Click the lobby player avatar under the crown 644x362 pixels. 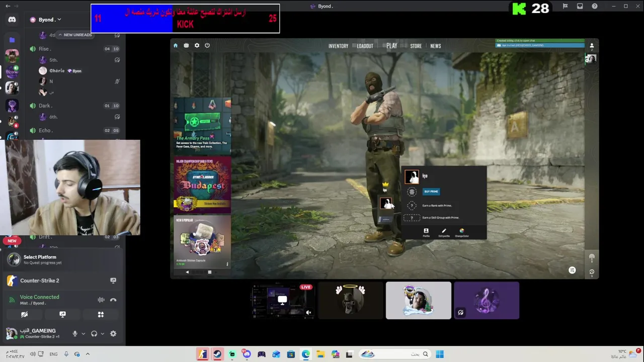click(386, 203)
